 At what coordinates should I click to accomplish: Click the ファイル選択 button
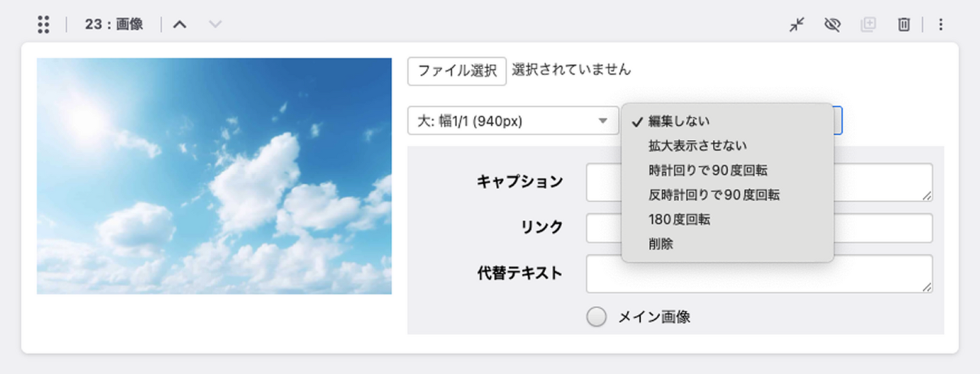click(x=457, y=71)
